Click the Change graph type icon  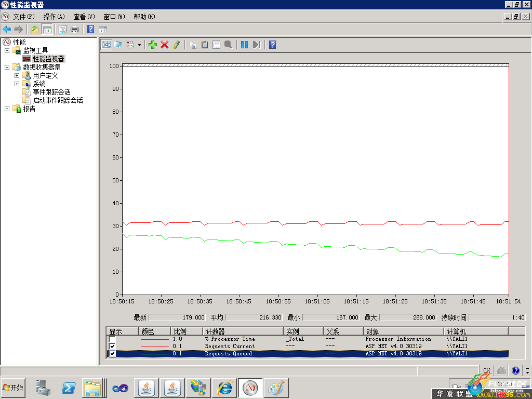pos(130,45)
